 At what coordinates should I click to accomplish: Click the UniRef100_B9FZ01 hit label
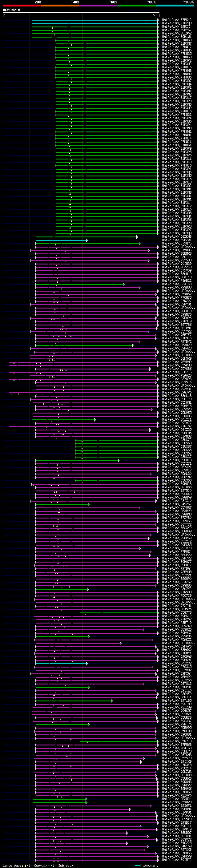177,240
